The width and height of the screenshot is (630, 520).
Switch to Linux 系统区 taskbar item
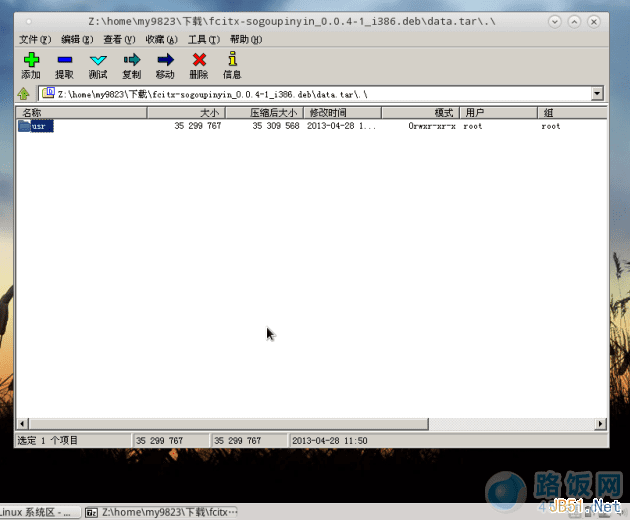[x=40, y=512]
